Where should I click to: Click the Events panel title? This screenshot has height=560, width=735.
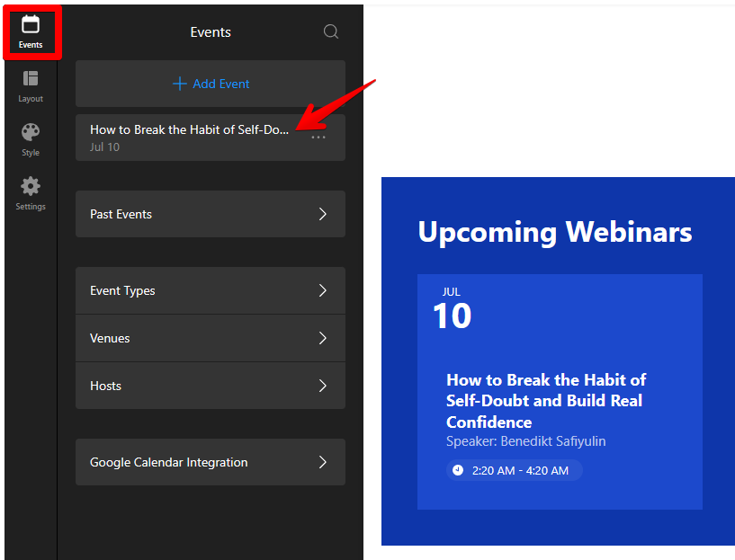click(211, 31)
